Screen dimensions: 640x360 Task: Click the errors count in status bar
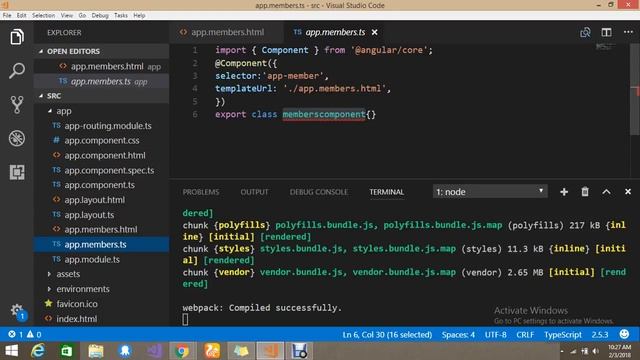pyautogui.click(x=16, y=334)
